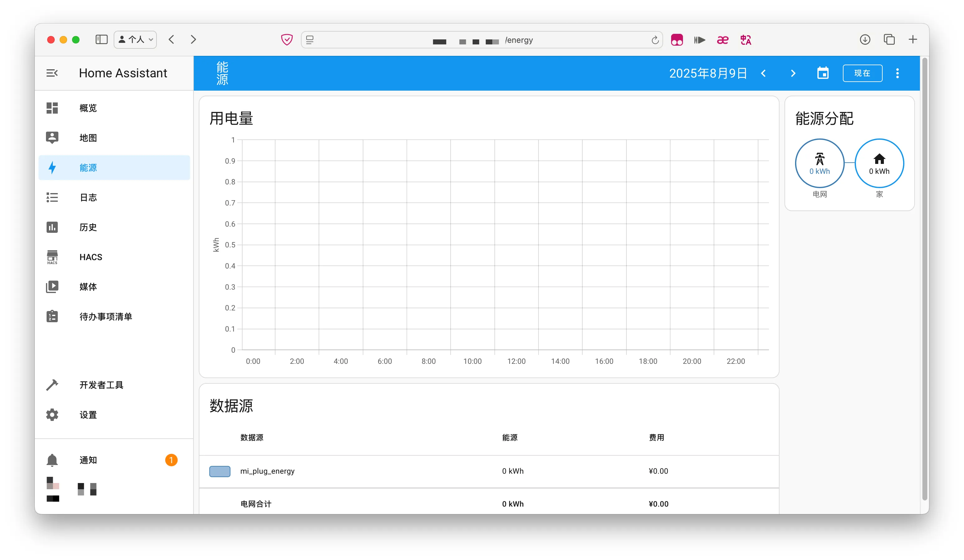Open the three-dot overflow menu
Screen dimensions: 964x560
[898, 73]
